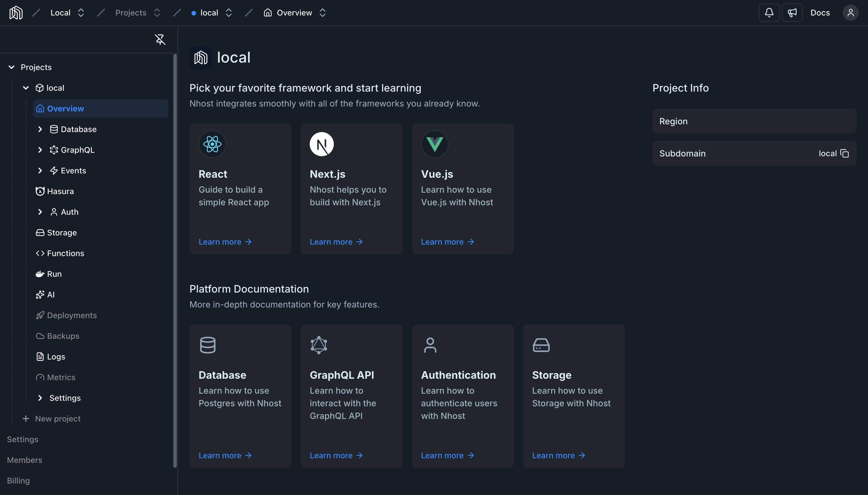The height and width of the screenshot is (495, 868).
Task: Click the Next.js logo icon
Action: pos(321,144)
